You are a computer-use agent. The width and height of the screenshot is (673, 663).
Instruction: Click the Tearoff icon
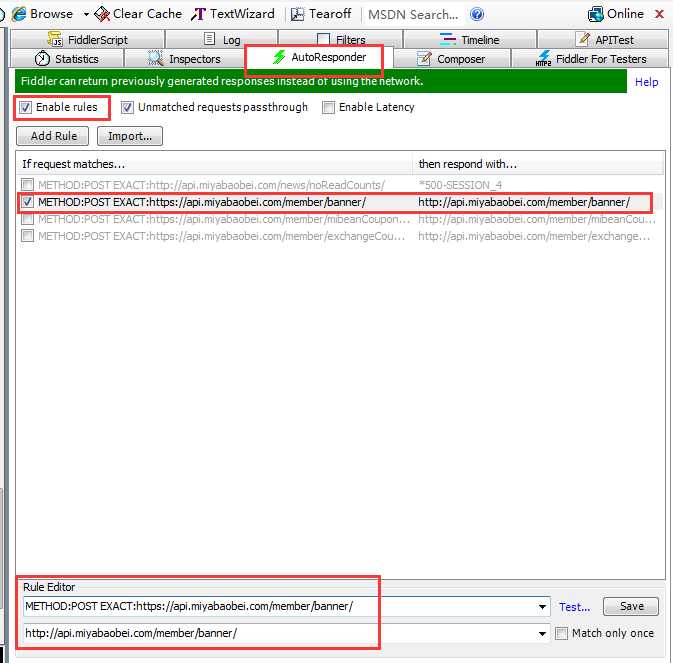(297, 14)
